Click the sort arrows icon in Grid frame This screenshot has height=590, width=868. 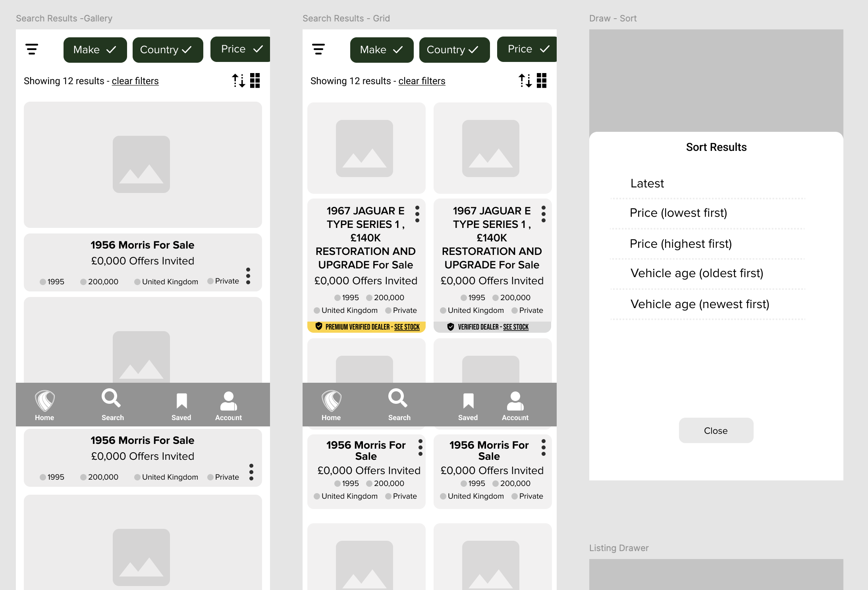tap(525, 81)
